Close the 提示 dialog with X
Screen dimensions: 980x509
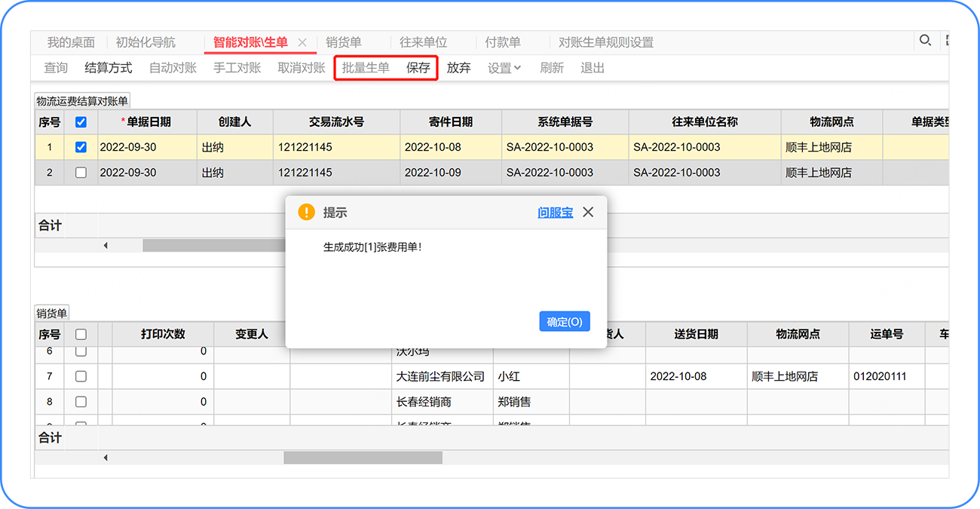coord(588,213)
